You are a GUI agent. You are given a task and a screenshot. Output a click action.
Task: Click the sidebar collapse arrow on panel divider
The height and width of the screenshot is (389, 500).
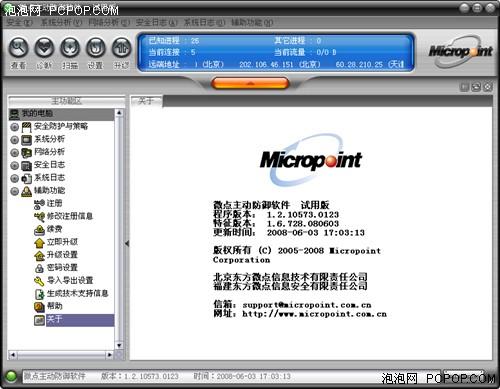[x=127, y=244]
